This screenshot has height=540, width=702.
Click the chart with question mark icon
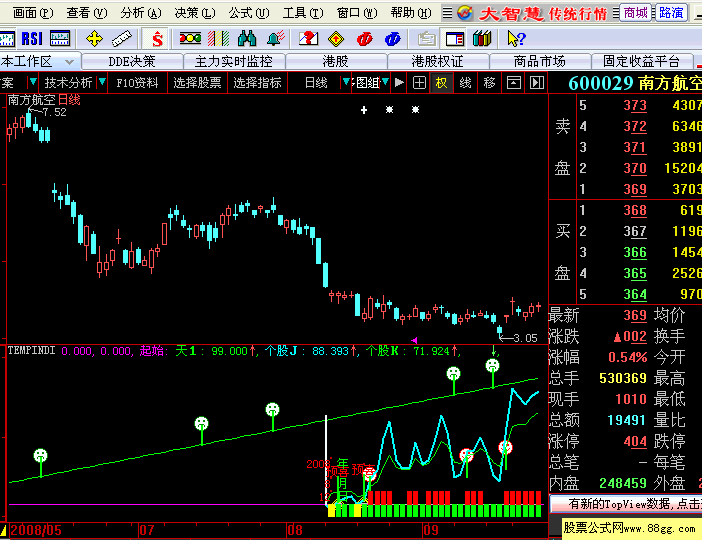[x=308, y=39]
